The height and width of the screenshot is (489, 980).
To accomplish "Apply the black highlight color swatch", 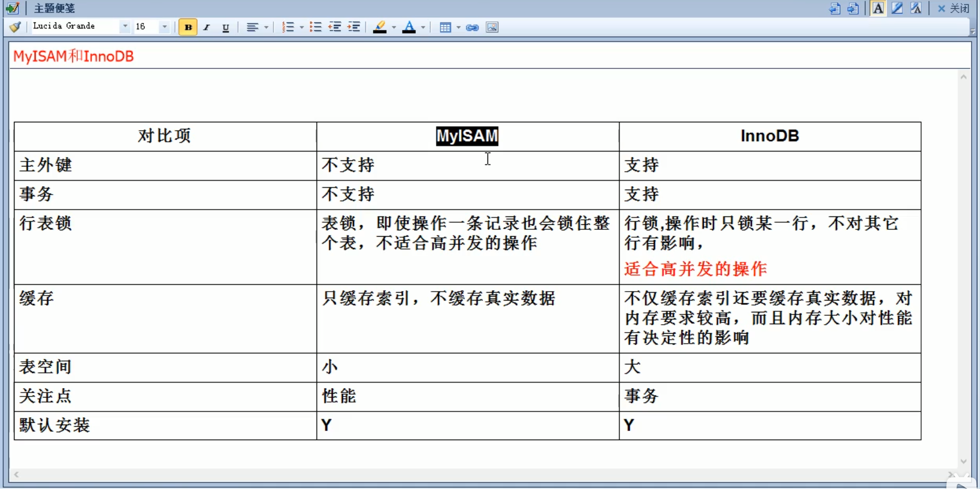I will click(379, 27).
